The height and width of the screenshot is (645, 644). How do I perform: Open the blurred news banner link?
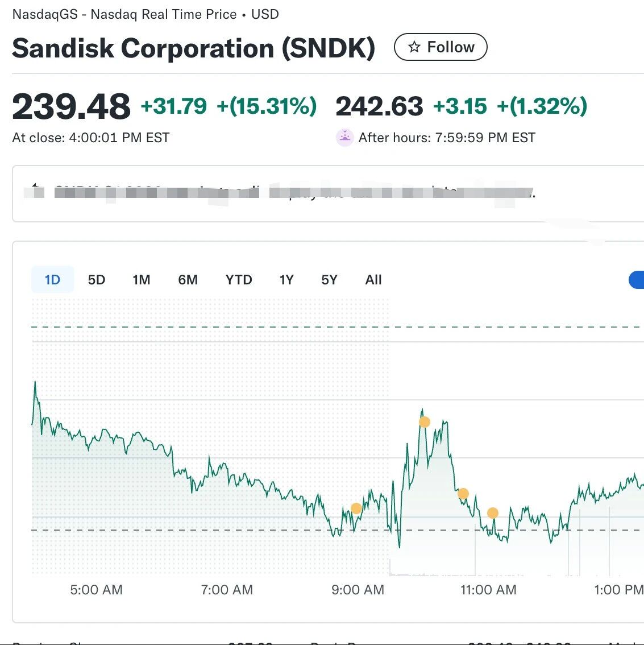pyautogui.click(x=280, y=192)
